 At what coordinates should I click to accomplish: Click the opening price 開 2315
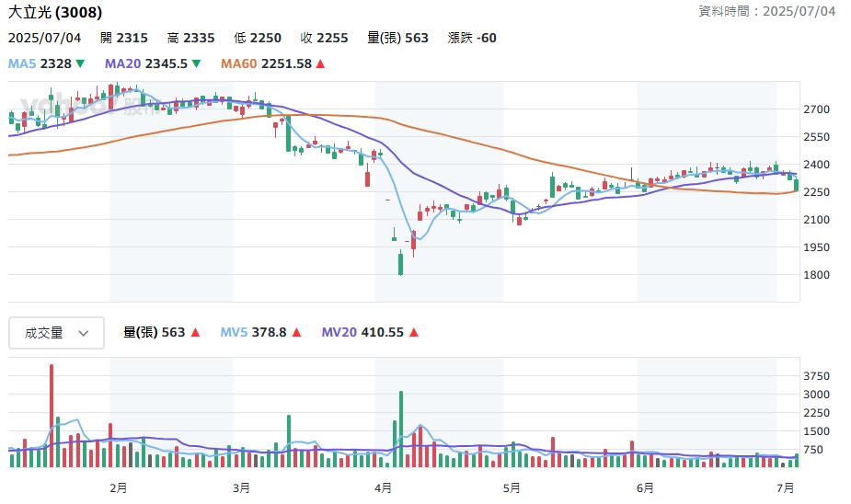pyautogui.click(x=124, y=38)
